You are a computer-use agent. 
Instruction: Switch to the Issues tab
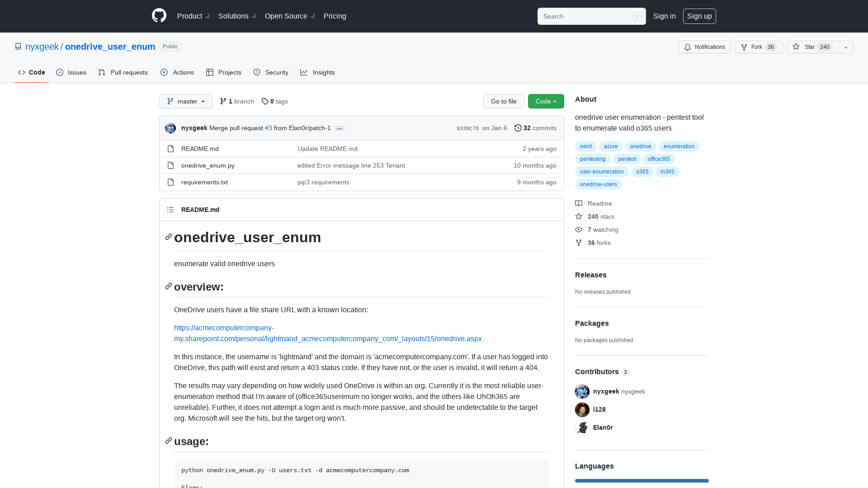pyautogui.click(x=71, y=72)
